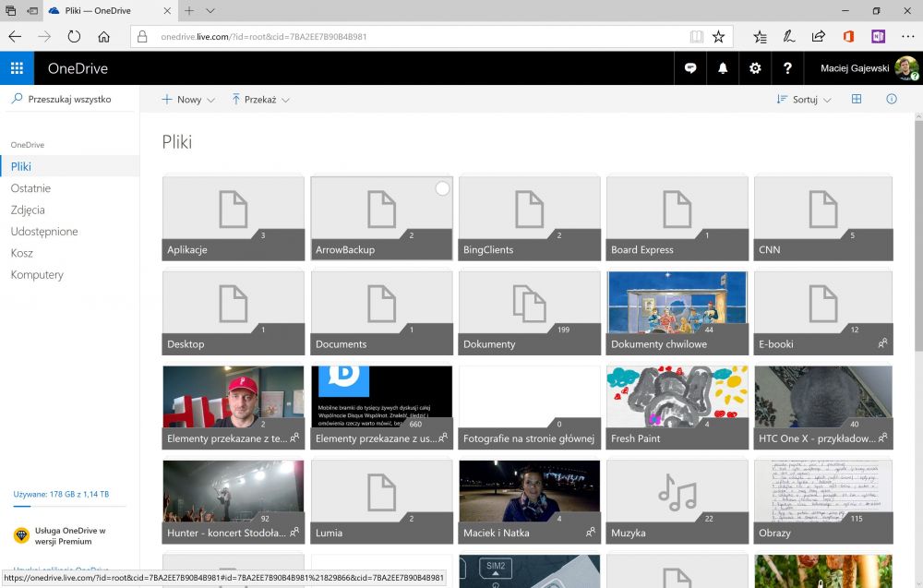Open the chat feedback icon in header
This screenshot has height=588, width=923.
[690, 68]
